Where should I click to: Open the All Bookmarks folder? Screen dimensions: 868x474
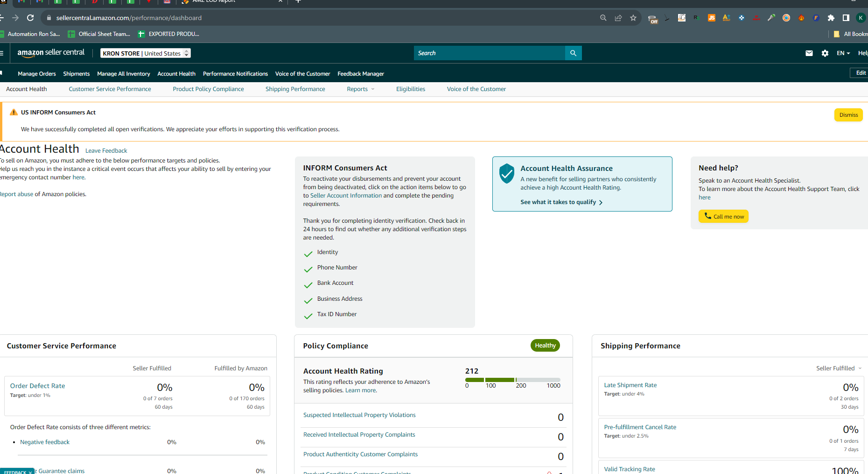coord(851,34)
